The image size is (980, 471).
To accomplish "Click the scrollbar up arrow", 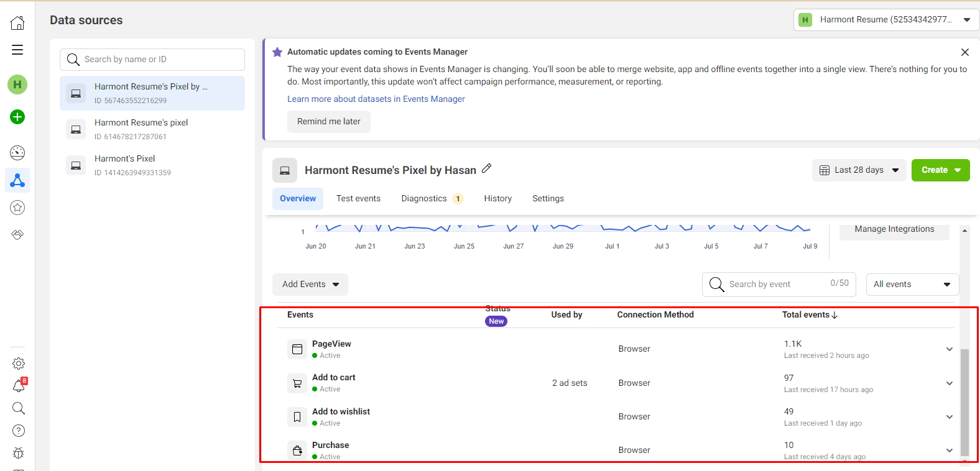I will click(x=965, y=231).
